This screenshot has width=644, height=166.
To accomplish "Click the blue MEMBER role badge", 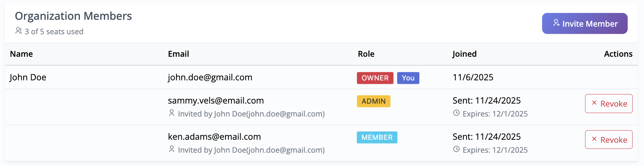I will (x=377, y=137).
